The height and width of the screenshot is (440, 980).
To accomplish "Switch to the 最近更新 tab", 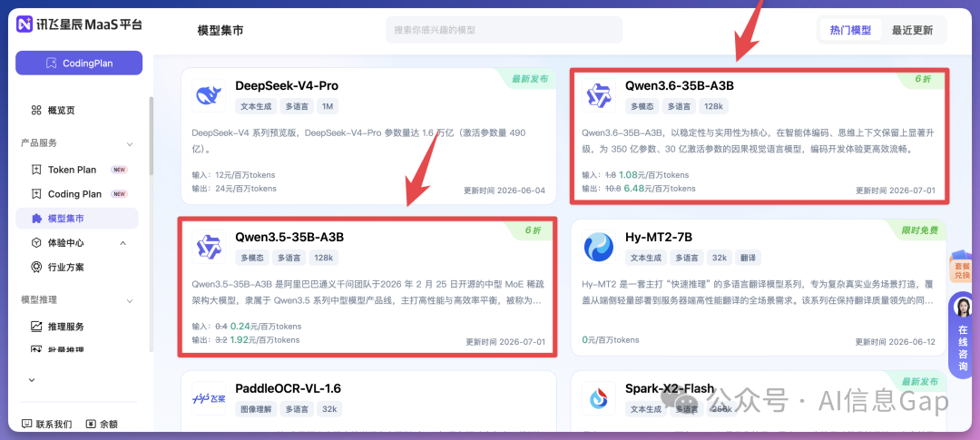I will click(x=913, y=30).
